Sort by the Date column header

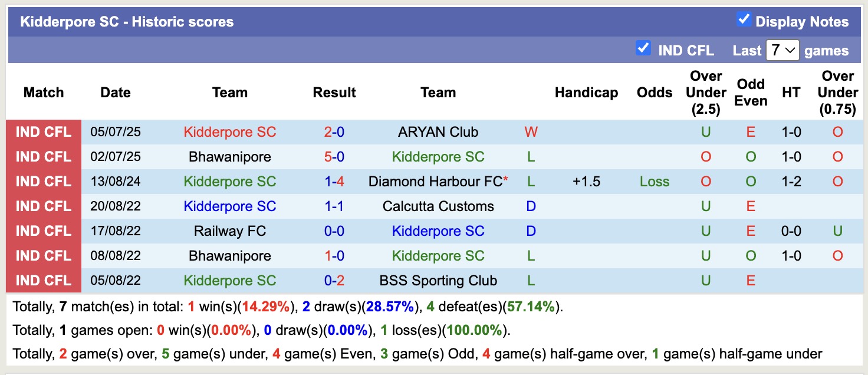coord(115,93)
